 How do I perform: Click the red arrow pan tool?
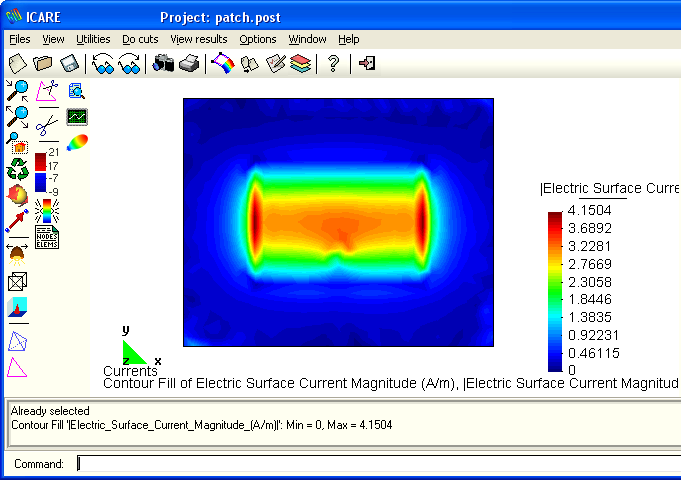(x=17, y=221)
